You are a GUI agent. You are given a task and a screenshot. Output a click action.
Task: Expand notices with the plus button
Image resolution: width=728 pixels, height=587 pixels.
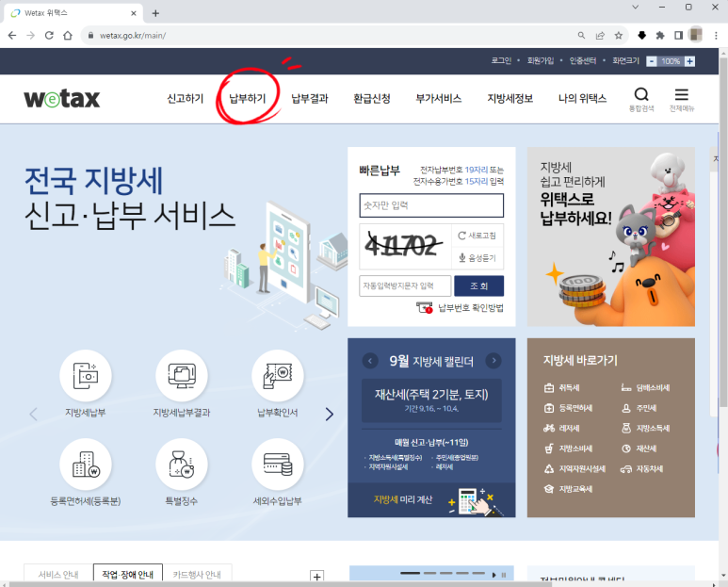[x=317, y=577]
